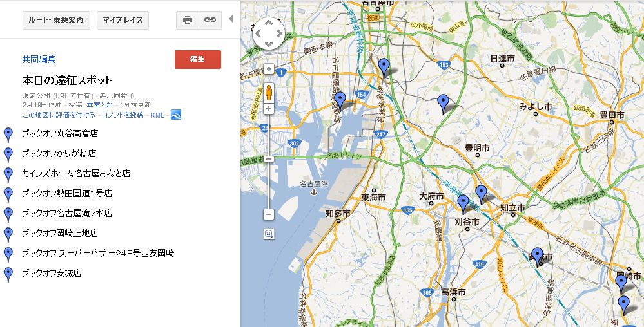Click pin icon beside ブックオフかりがね店
Screen dimensions: 644x327
(8, 155)
